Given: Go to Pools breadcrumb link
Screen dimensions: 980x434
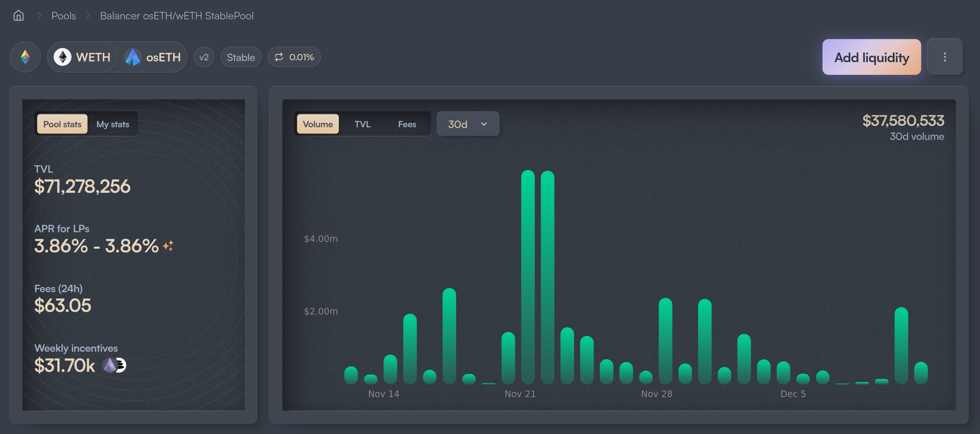Looking at the screenshot, I should click(64, 16).
